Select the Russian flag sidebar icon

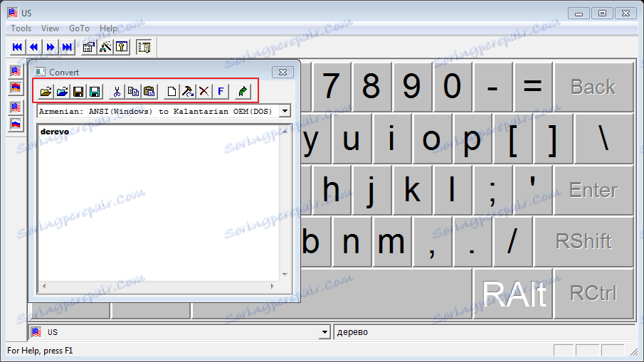(x=16, y=124)
